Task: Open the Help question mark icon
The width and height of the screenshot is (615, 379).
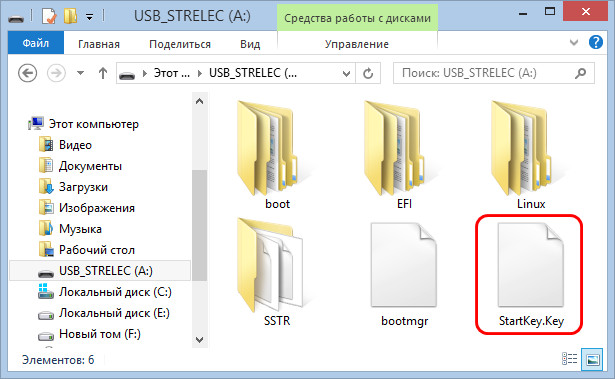Action: point(596,42)
